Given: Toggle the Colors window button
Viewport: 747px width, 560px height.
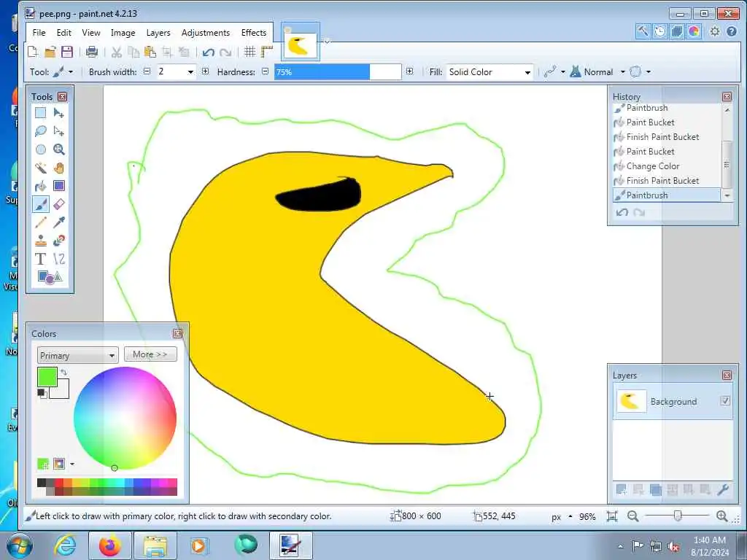Looking at the screenshot, I should (694, 31).
